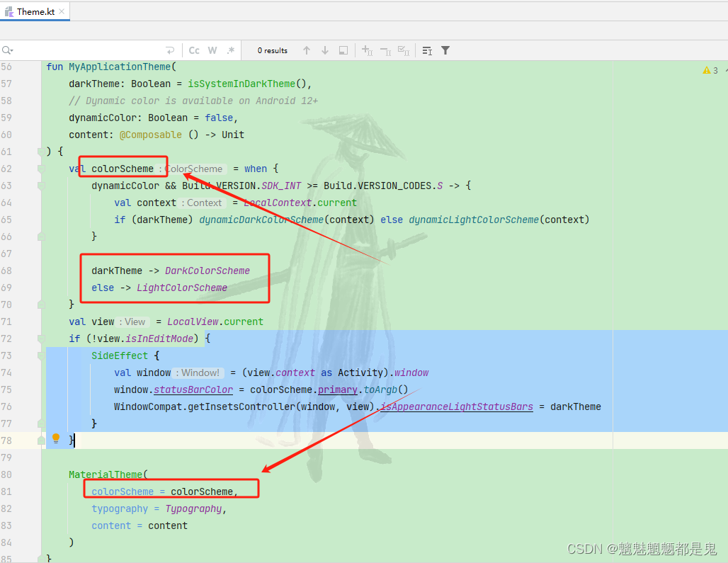Click unselect occurrence icon in find bar
The height and width of the screenshot is (563, 728).
point(385,50)
